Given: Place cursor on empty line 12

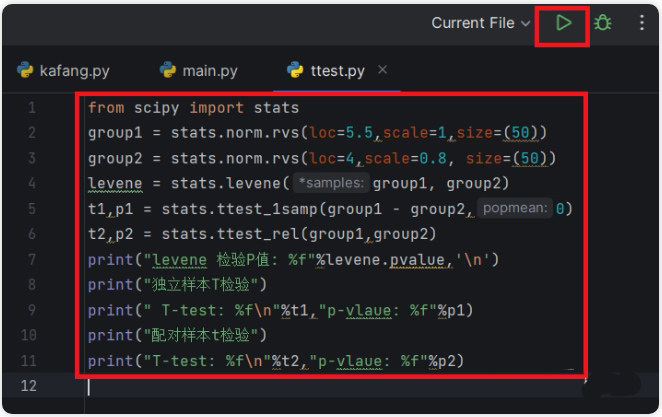Looking at the screenshot, I should [x=300, y=387].
